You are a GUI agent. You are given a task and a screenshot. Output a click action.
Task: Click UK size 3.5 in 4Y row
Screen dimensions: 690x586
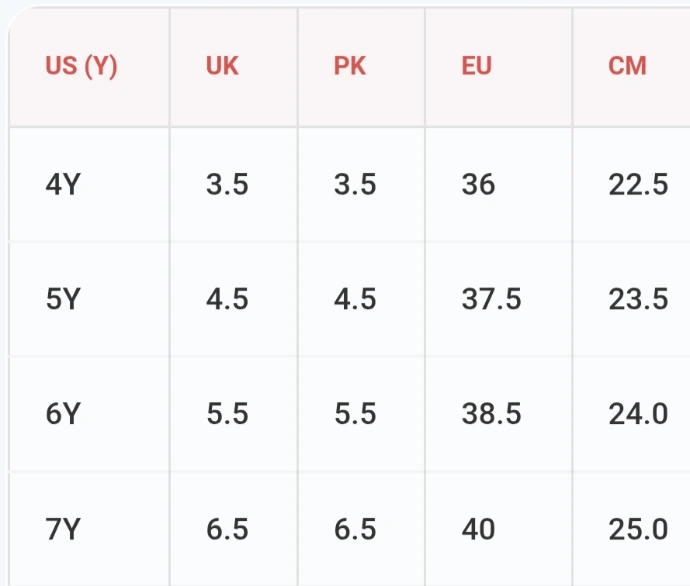point(227,185)
